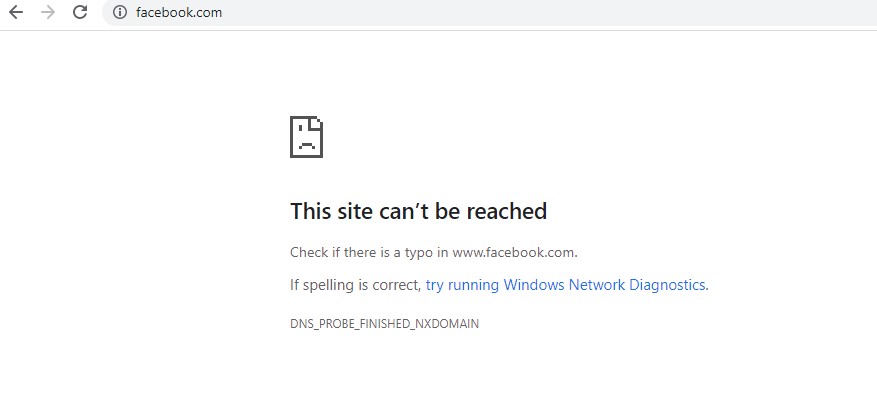Click www.facebook.com hostname in the error message

coord(515,252)
